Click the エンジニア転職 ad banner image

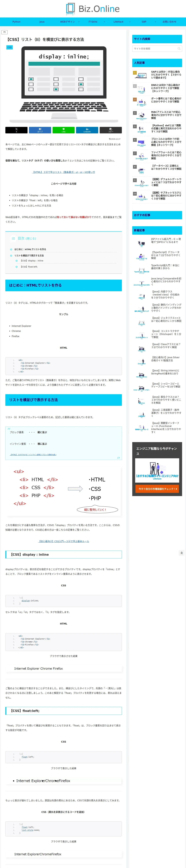(x=157, y=470)
